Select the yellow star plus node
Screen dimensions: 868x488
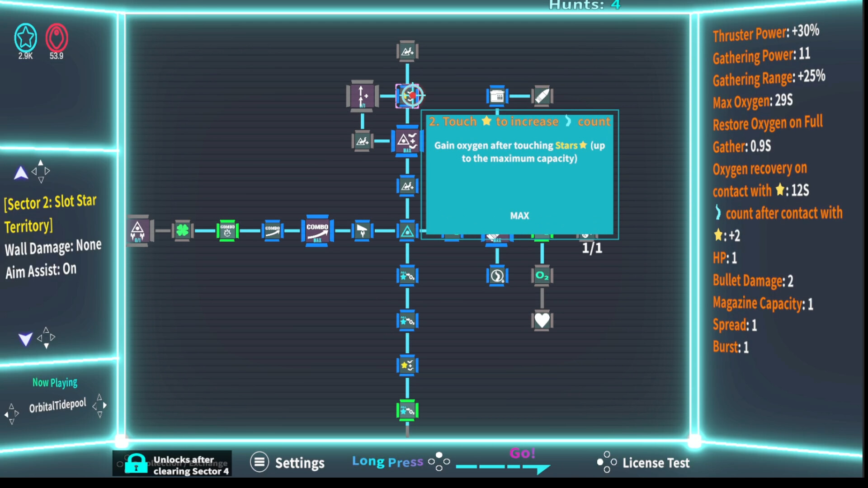click(x=407, y=366)
